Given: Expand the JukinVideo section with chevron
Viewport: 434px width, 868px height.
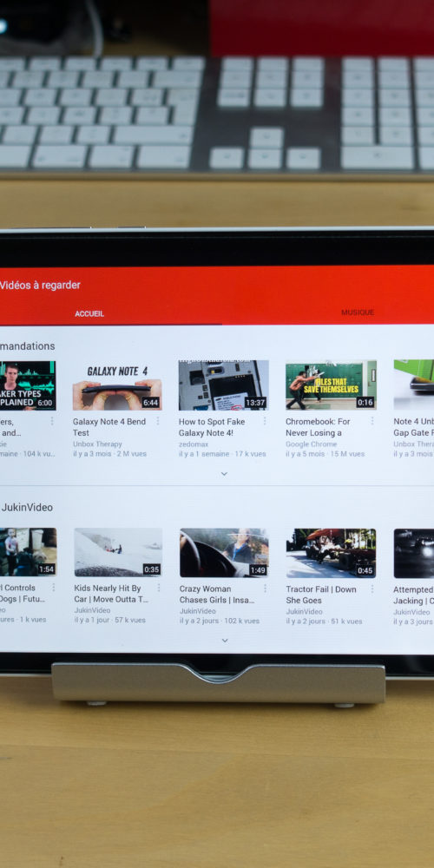Looking at the screenshot, I should pos(224,641).
